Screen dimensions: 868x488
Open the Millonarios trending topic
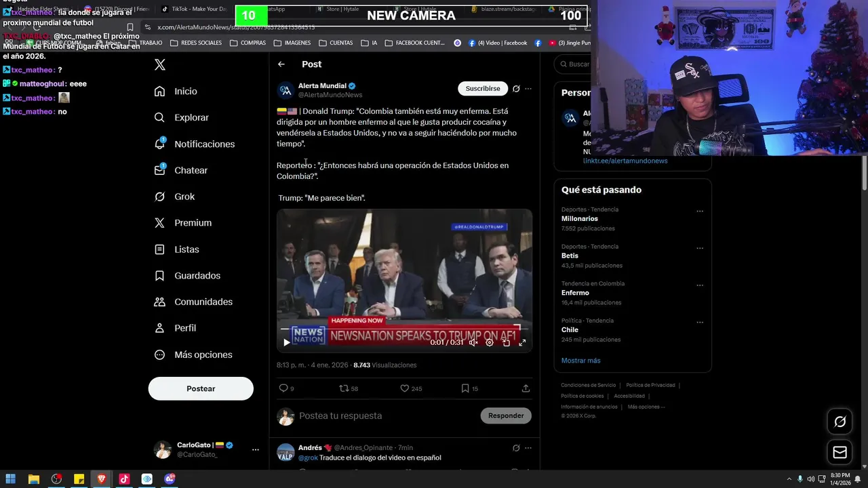(x=580, y=219)
